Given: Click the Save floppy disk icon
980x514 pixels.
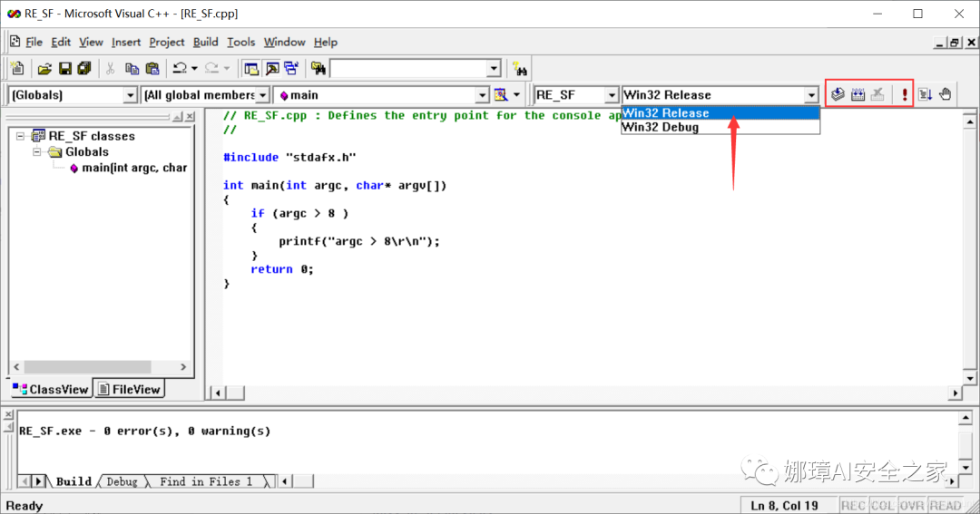Looking at the screenshot, I should (64, 68).
